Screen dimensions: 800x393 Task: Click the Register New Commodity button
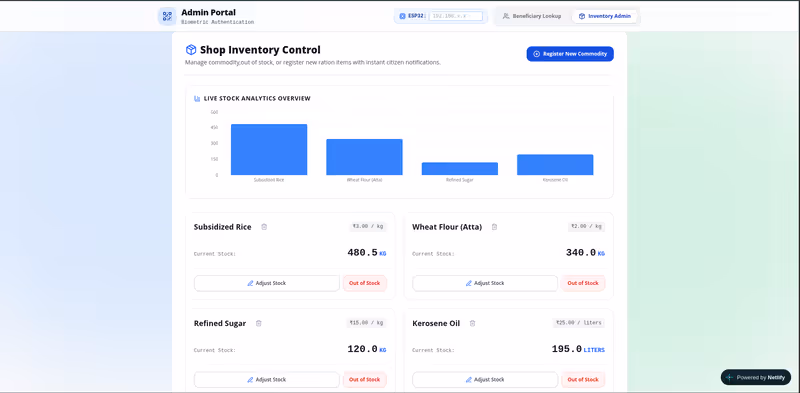tap(570, 54)
